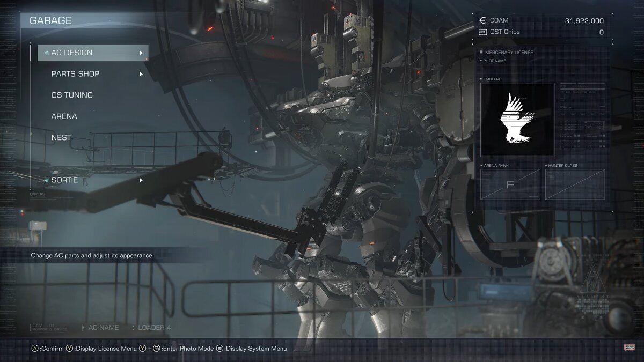Click the Y Display License Menu prompt
Screen dimensions: 644x362
point(101,349)
